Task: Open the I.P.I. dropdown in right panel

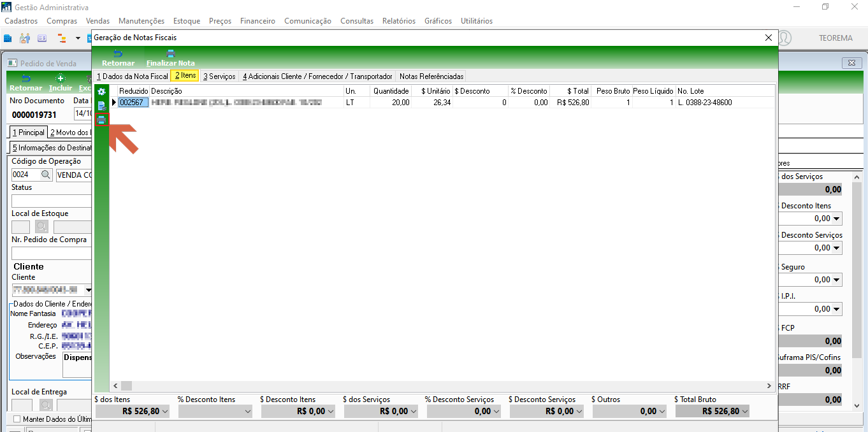Action: point(837,309)
